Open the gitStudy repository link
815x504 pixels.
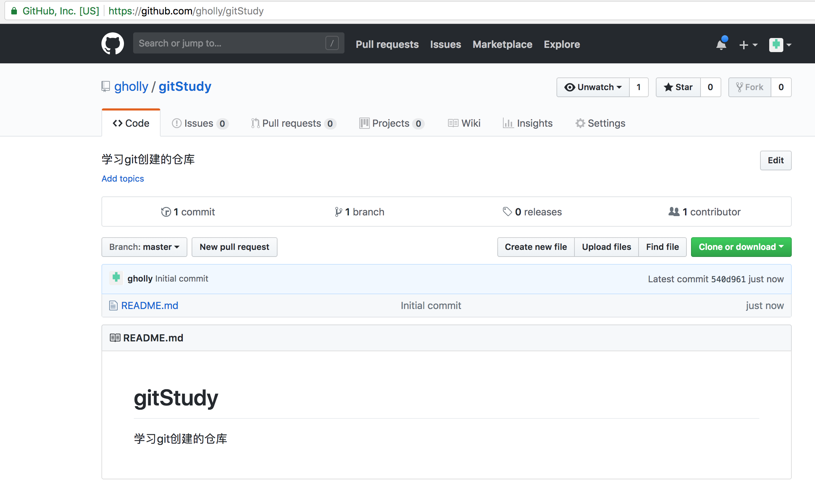tap(185, 87)
